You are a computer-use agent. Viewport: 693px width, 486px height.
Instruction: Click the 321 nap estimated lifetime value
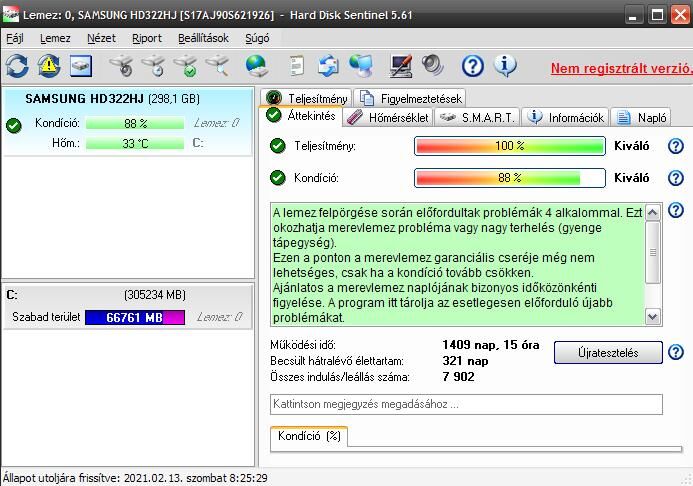click(465, 361)
